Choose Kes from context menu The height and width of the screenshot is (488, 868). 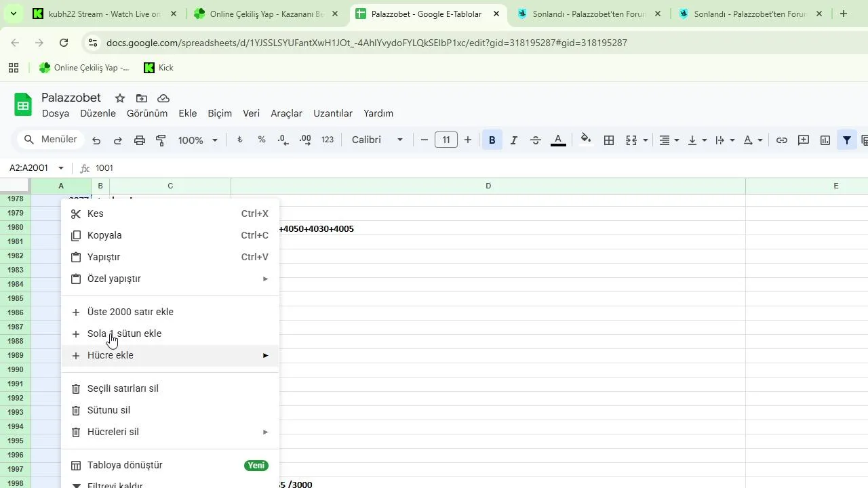tap(170, 213)
